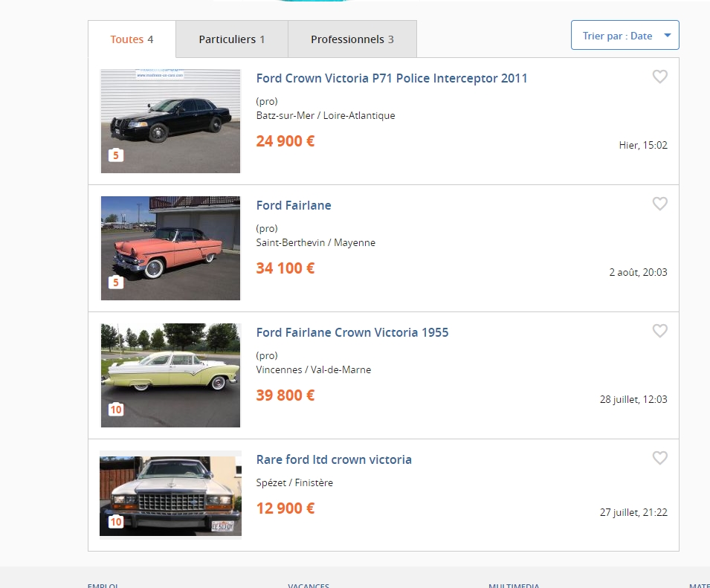Click the white ford ltd front-view thumbnail
Screen dimensions: 710x588
coord(170,494)
